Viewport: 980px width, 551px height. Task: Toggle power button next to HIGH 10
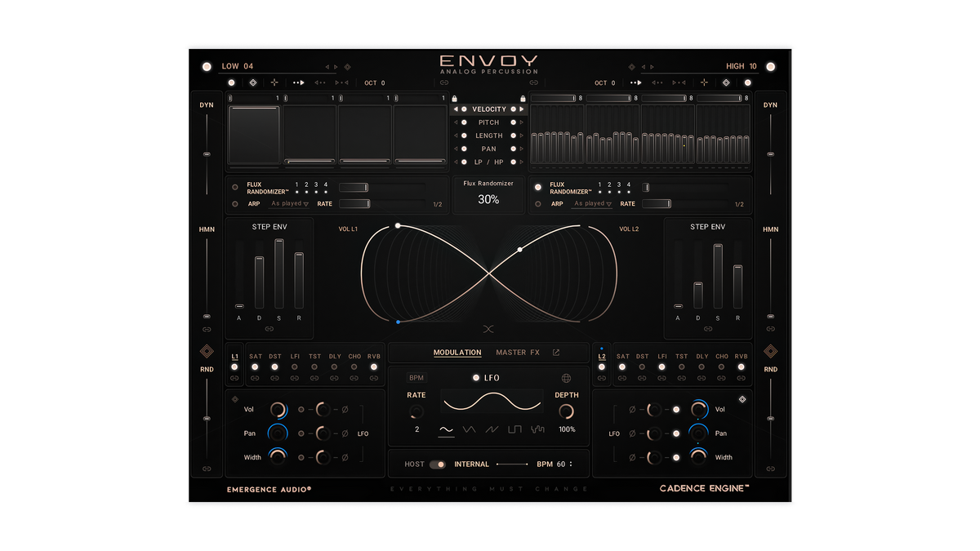point(770,66)
